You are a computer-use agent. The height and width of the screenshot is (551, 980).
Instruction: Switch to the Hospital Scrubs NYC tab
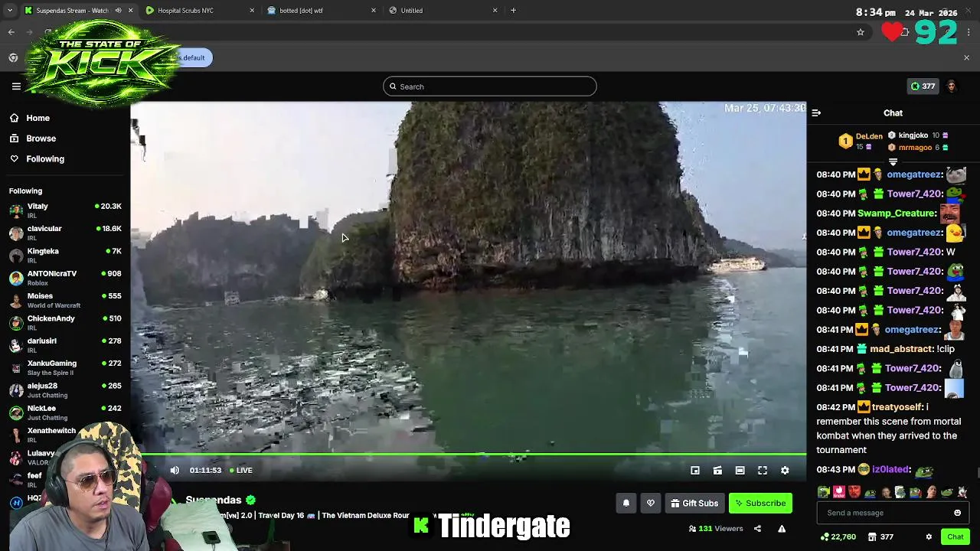point(201,10)
